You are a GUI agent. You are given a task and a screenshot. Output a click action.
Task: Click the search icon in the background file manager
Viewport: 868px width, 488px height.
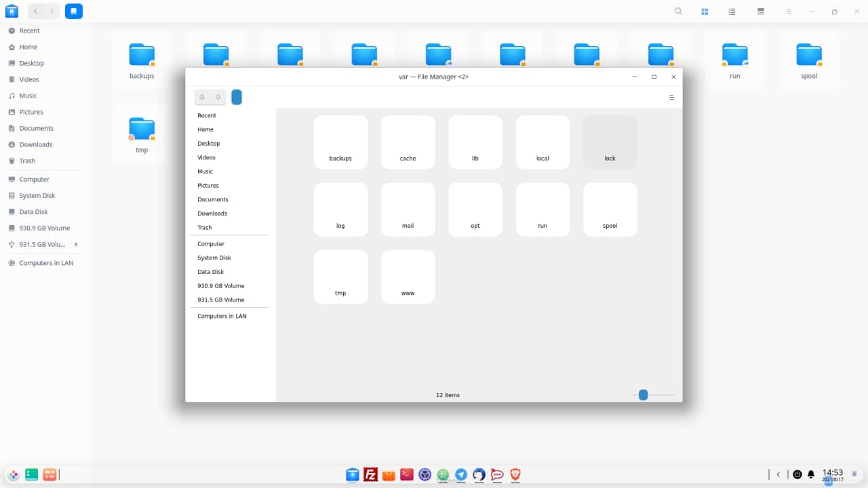click(679, 12)
